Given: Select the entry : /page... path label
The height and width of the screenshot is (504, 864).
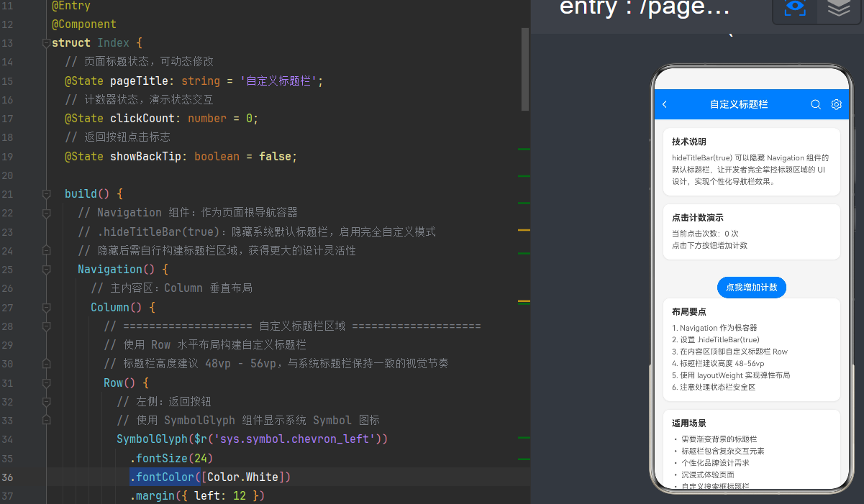Looking at the screenshot, I should (x=645, y=8).
